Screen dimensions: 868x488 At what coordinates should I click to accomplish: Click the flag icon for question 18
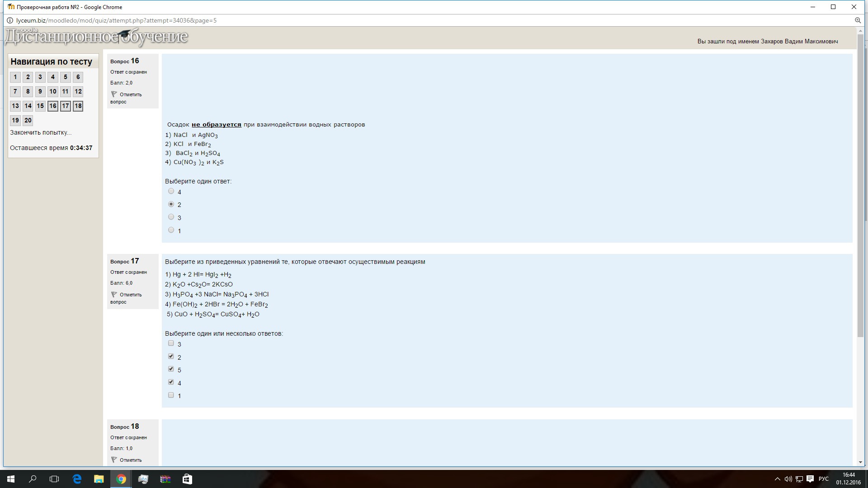click(114, 460)
